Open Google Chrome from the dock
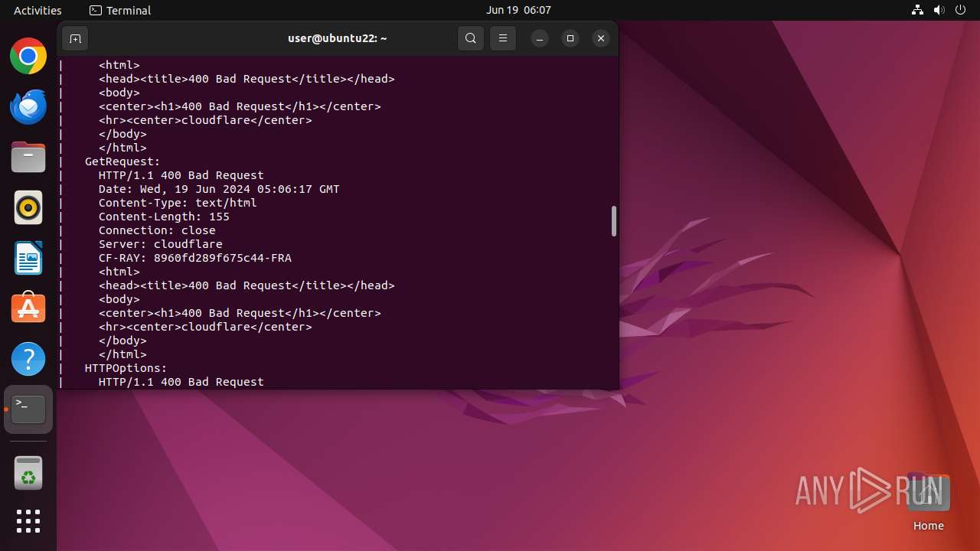The height and width of the screenshot is (551, 980). pyautogui.click(x=28, y=56)
